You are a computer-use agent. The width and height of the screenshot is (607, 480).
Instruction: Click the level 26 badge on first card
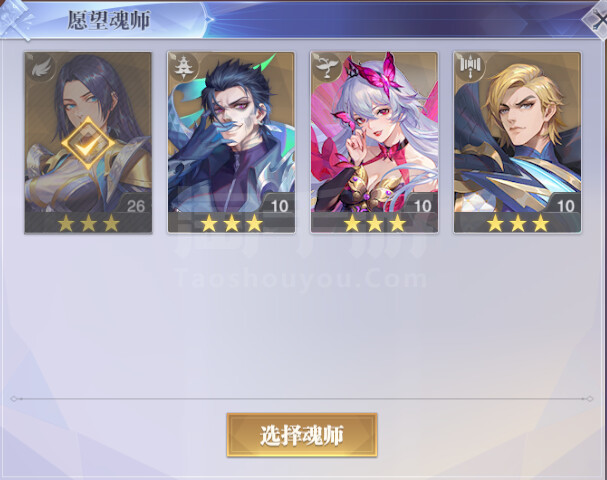[135, 206]
